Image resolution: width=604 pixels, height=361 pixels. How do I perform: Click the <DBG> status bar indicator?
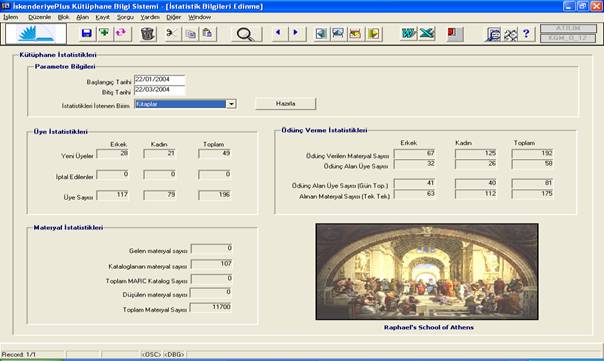coord(174,354)
